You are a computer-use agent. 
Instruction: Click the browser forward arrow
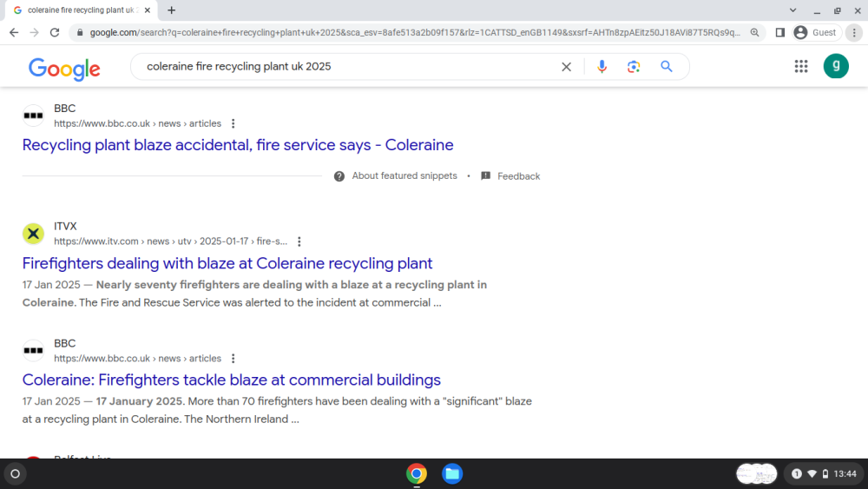tap(35, 33)
